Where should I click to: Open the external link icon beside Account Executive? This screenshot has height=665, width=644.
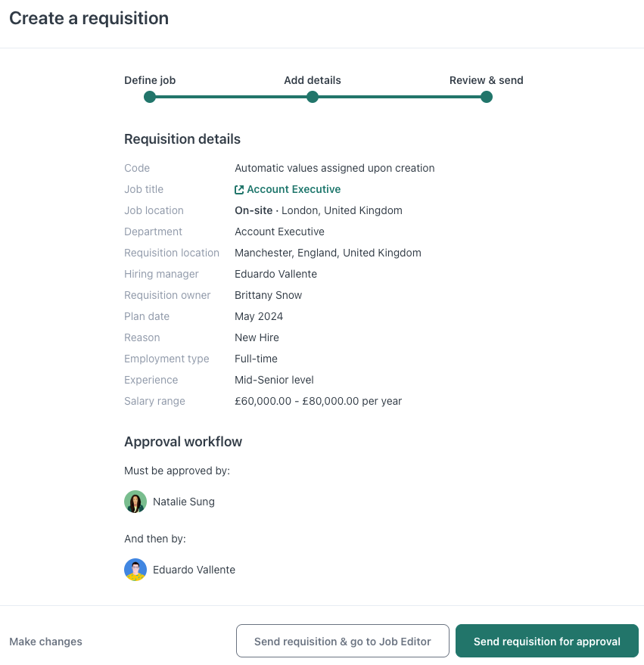point(239,190)
